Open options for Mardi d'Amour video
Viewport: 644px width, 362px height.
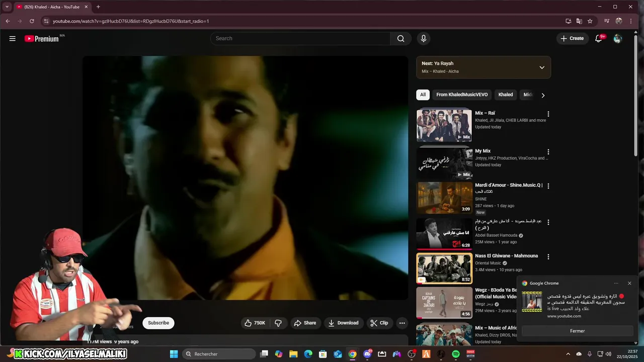[x=548, y=186]
